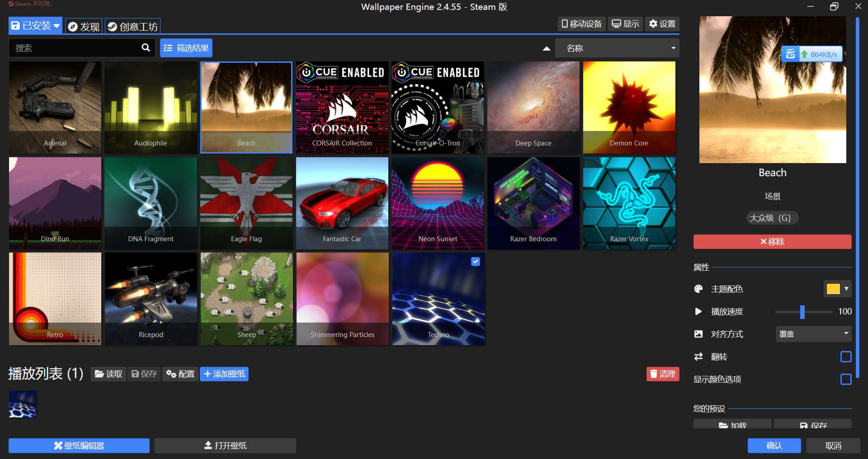Load (读取) a playlist
Image resolution: width=868 pixels, height=459 pixels.
(108, 374)
